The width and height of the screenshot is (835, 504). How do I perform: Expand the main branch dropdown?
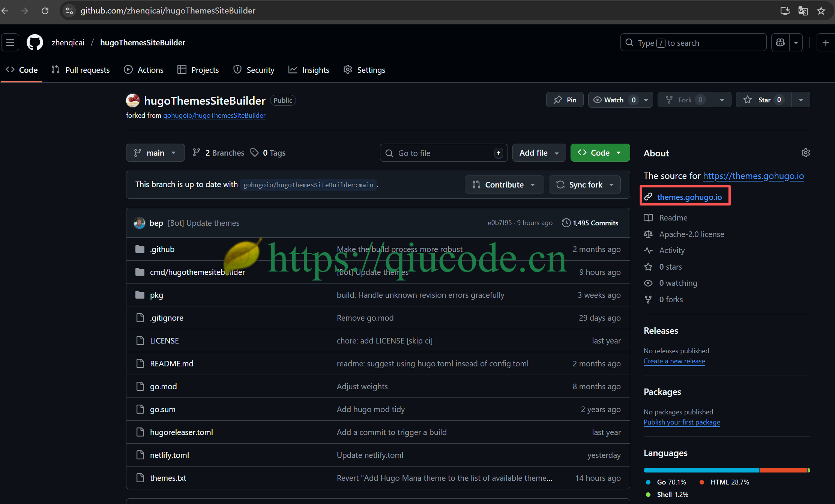click(x=155, y=153)
